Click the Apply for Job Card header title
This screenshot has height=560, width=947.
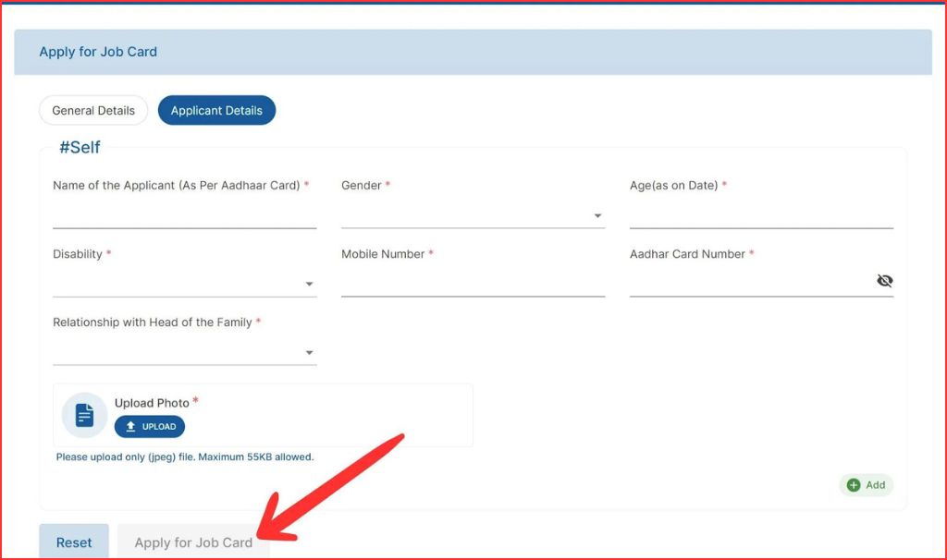pos(98,52)
